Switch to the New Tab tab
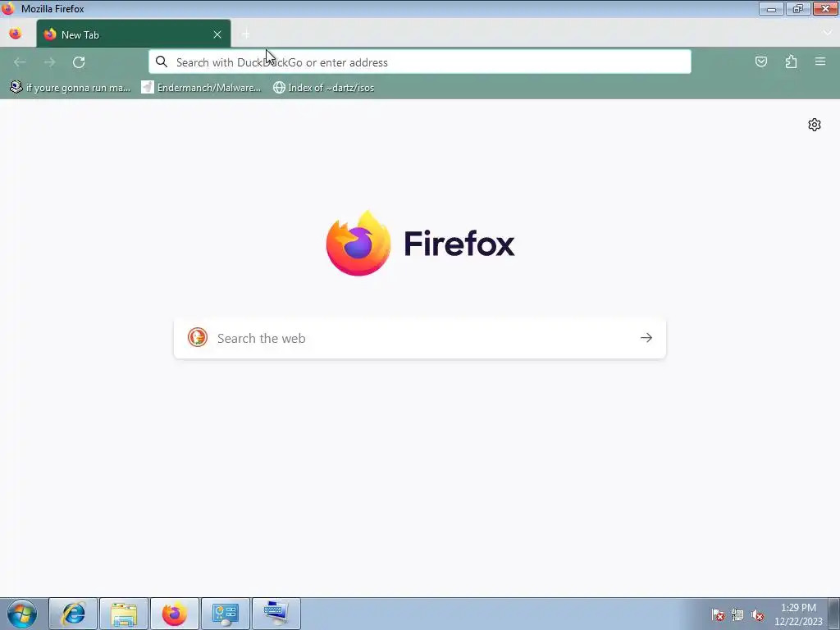840x630 pixels. coord(134,34)
